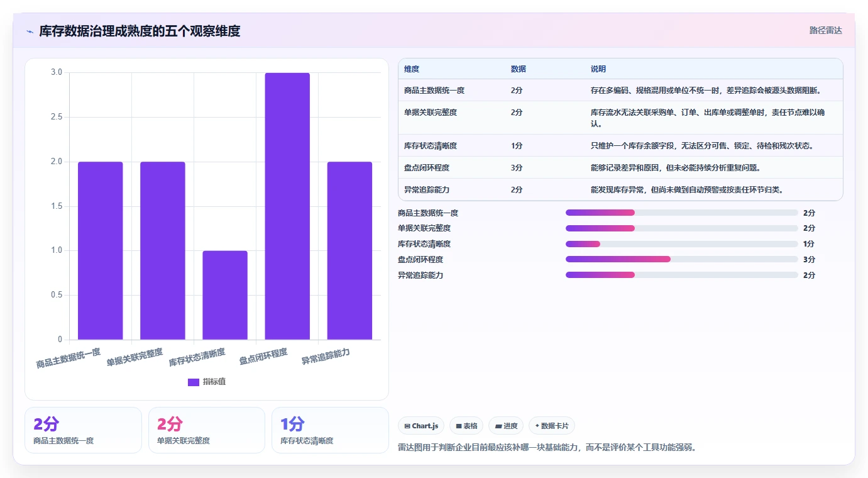Click the 3.0 y-axis label
Image resolution: width=868 pixels, height=478 pixels.
(x=57, y=72)
